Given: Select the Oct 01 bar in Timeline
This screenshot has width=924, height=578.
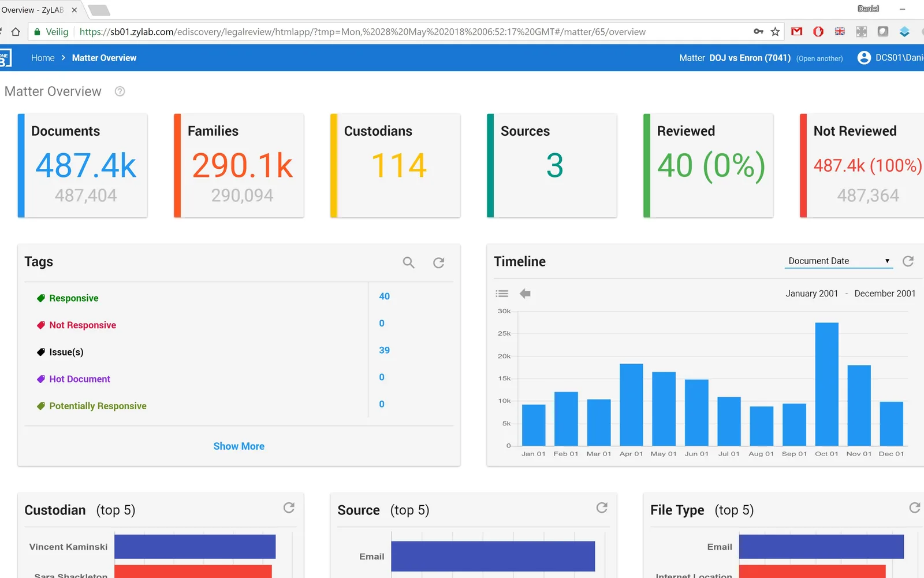Looking at the screenshot, I should click(x=826, y=384).
